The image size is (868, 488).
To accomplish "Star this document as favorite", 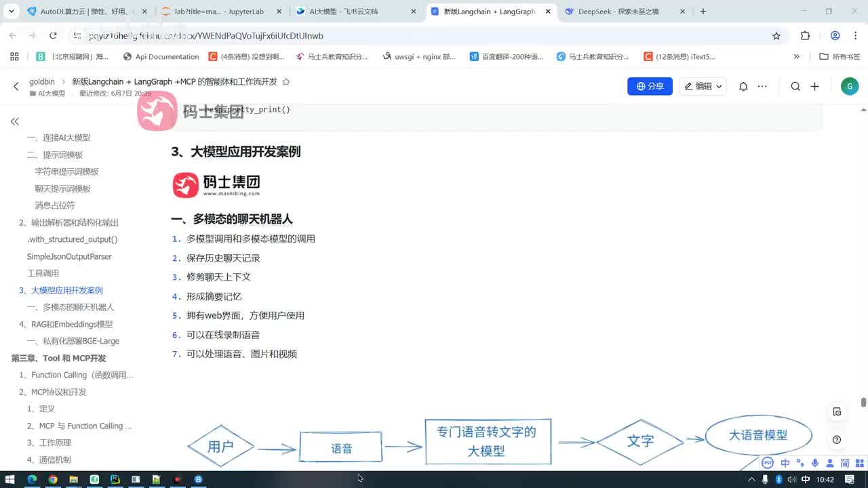I will click(x=285, y=82).
